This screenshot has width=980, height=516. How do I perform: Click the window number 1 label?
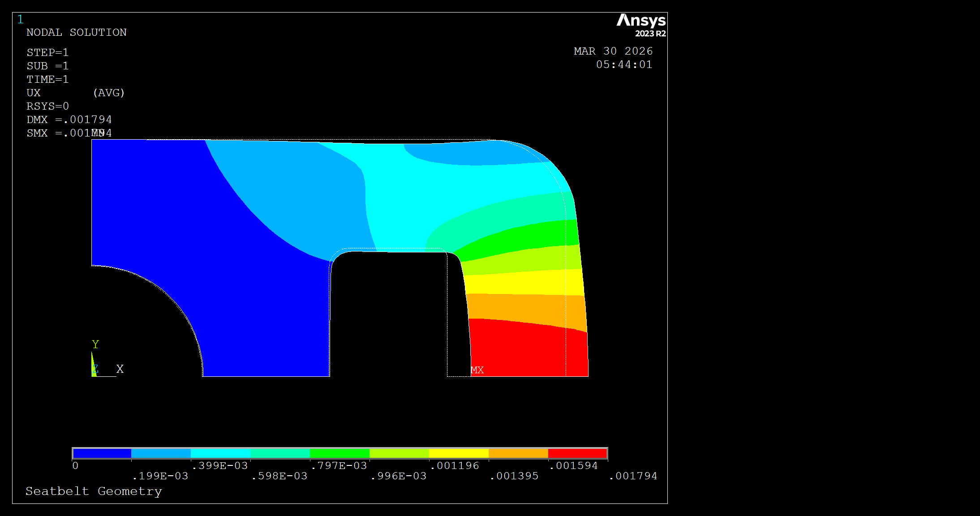pos(20,20)
